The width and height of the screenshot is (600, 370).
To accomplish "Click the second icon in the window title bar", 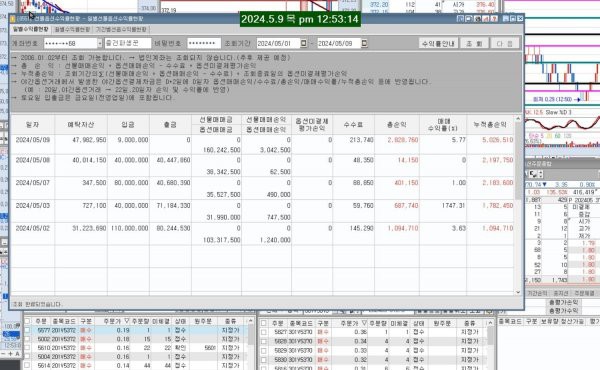I will pos(469,18).
